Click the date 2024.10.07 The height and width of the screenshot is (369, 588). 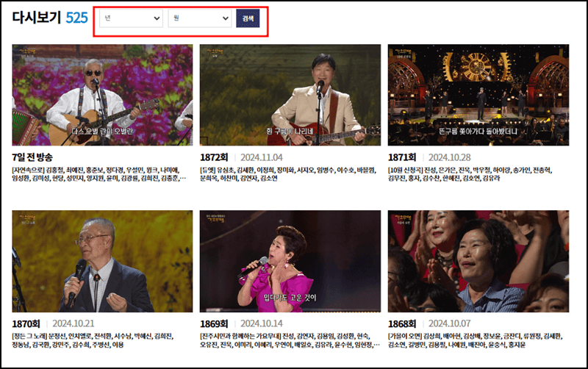click(x=450, y=323)
